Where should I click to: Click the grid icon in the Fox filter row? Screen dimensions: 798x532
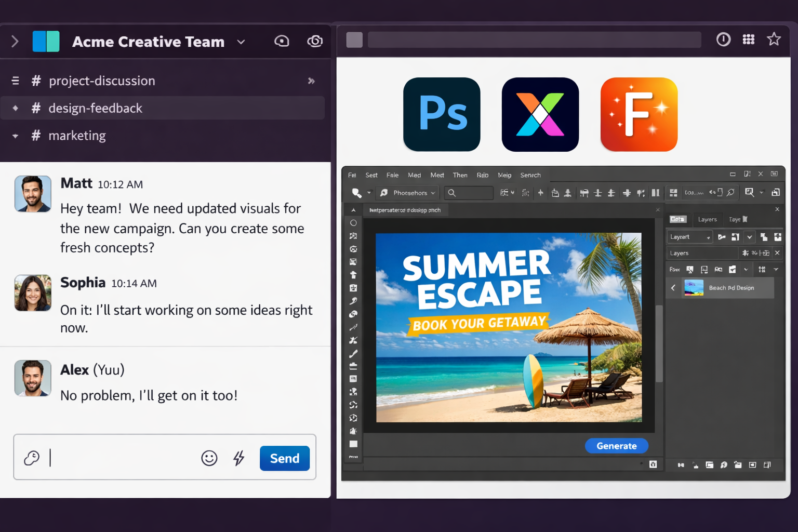762,269
